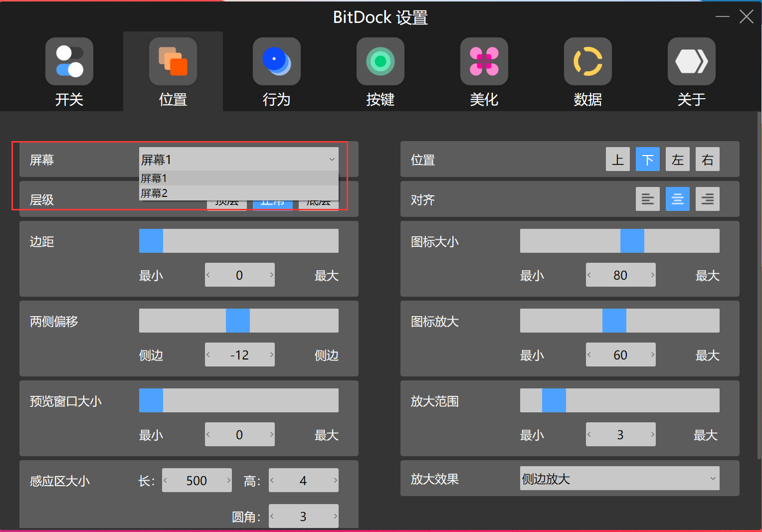Open the 关于 hexagon icon
762x532 pixels.
pos(692,61)
